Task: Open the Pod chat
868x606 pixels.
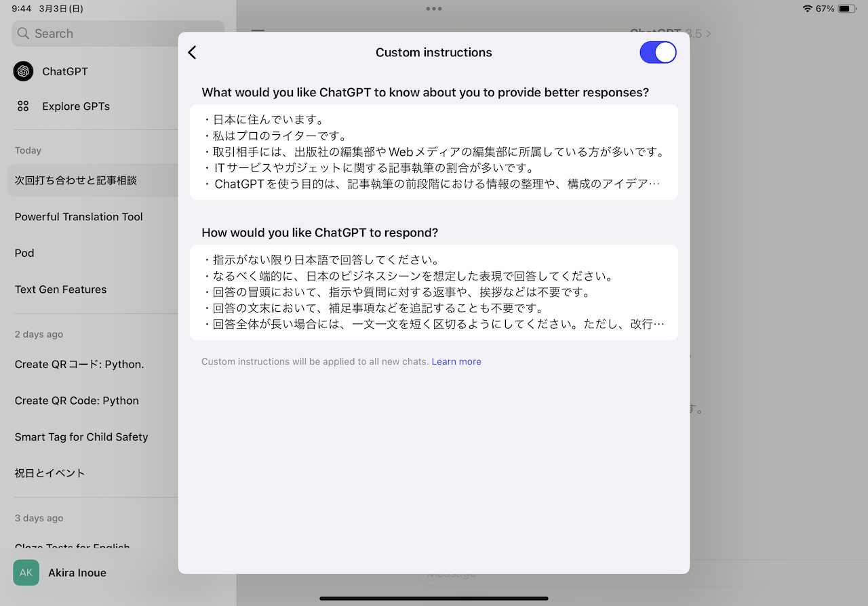Action: (x=24, y=253)
